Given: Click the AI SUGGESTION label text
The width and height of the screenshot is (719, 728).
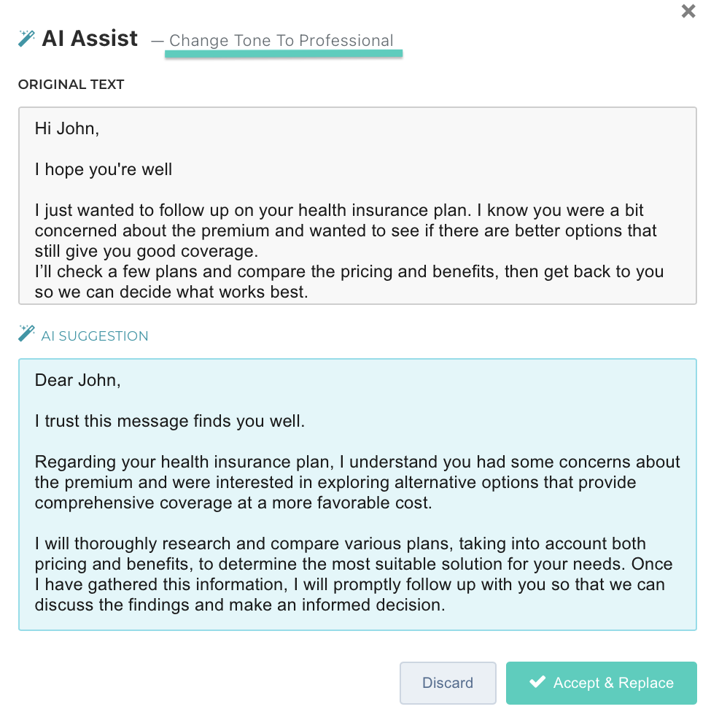Looking at the screenshot, I should coord(95,336).
